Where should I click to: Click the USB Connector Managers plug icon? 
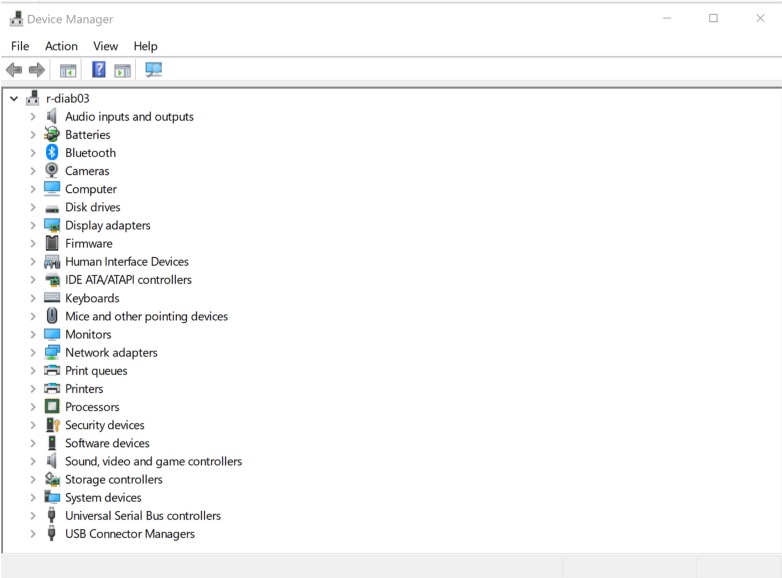point(51,533)
